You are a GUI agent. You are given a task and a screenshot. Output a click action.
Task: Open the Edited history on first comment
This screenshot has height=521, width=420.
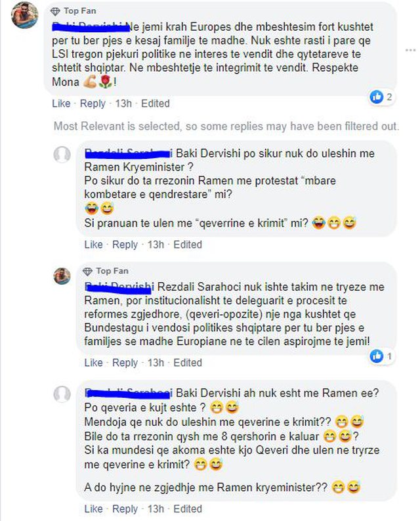155,104
